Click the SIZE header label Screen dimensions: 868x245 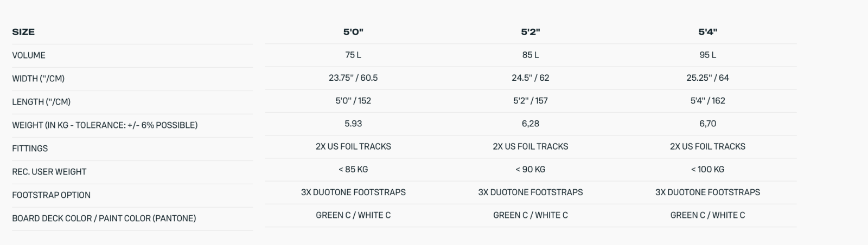(x=23, y=32)
